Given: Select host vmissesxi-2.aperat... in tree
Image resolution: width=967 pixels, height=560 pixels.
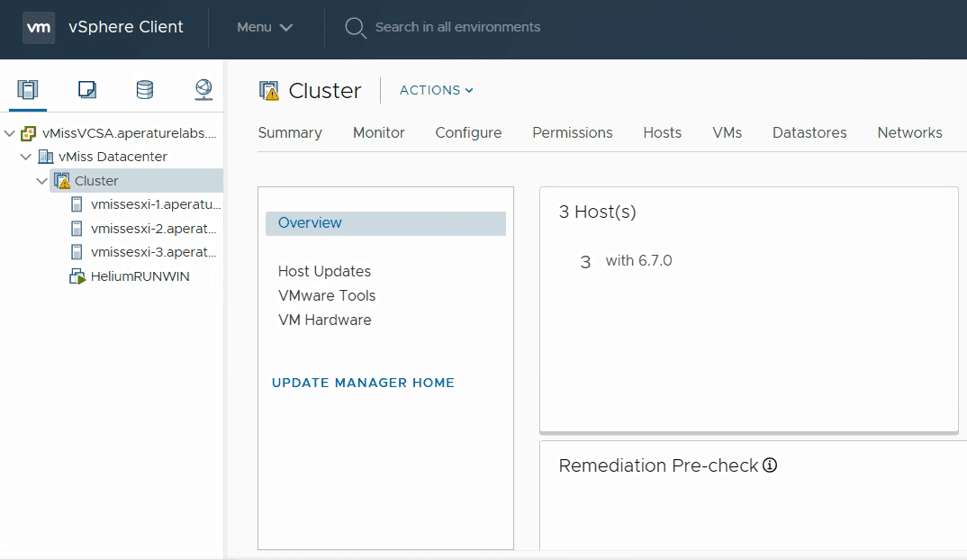Looking at the screenshot, I should coord(154,229).
